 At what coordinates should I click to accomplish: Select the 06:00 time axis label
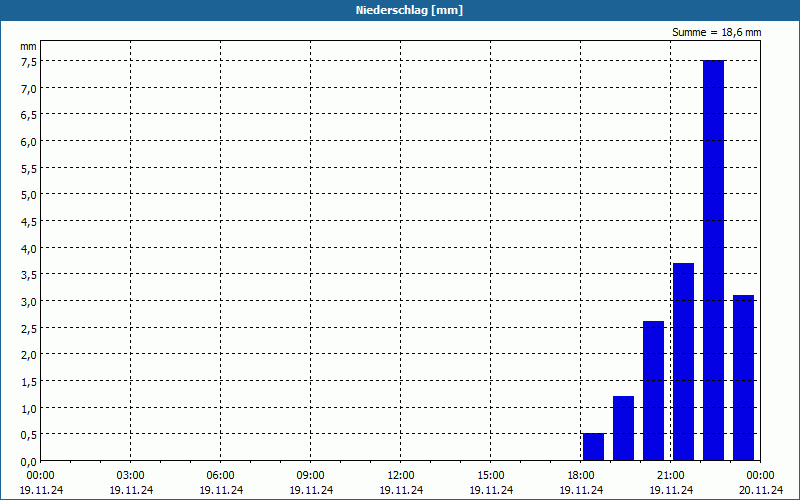coord(220,476)
